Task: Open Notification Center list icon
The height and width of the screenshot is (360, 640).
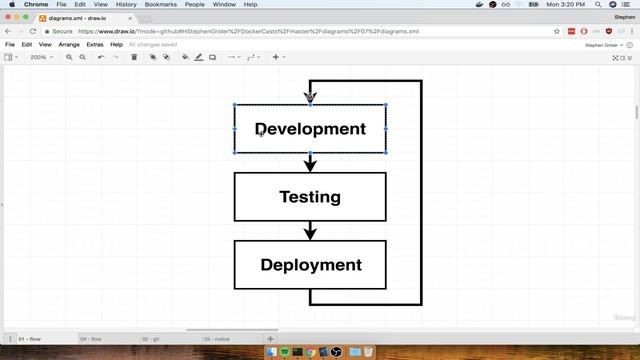Action: click(627, 4)
